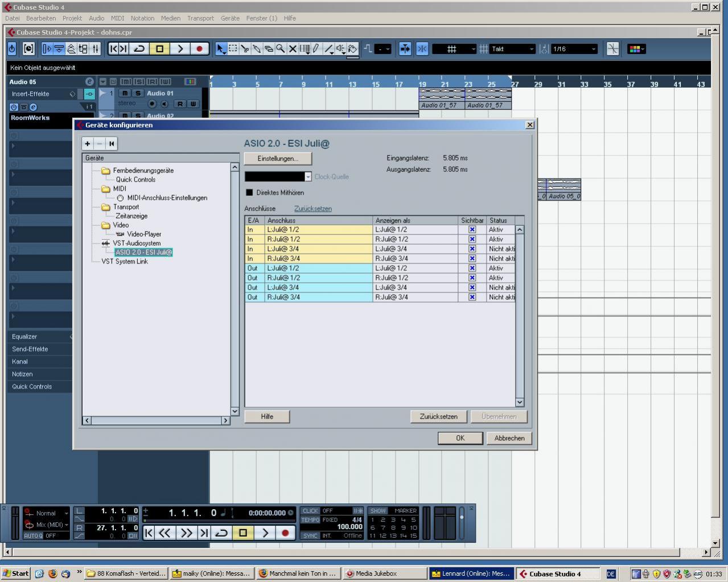
Task: Fast forward in the bottom transport panel
Action: (186, 533)
